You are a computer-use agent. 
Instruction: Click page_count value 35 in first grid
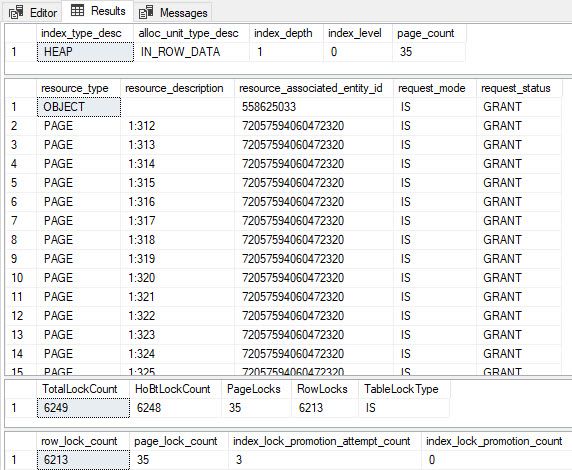pos(429,52)
